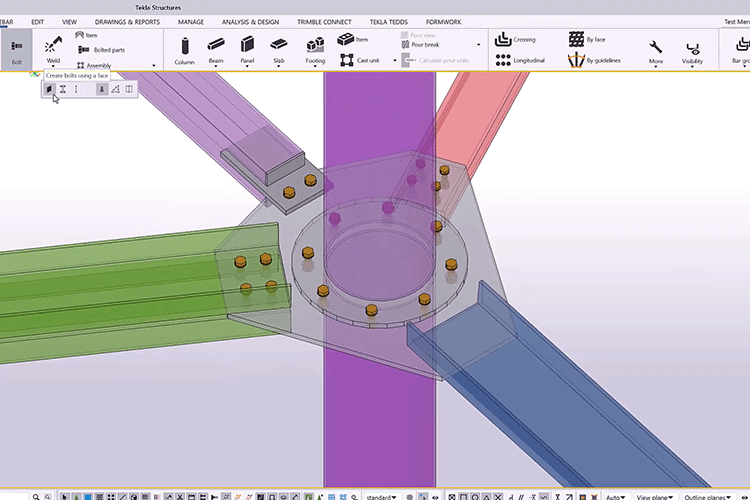Open the TRIMBLE CONNECT tab
Viewport: 750px width, 500px height.
pos(324,22)
